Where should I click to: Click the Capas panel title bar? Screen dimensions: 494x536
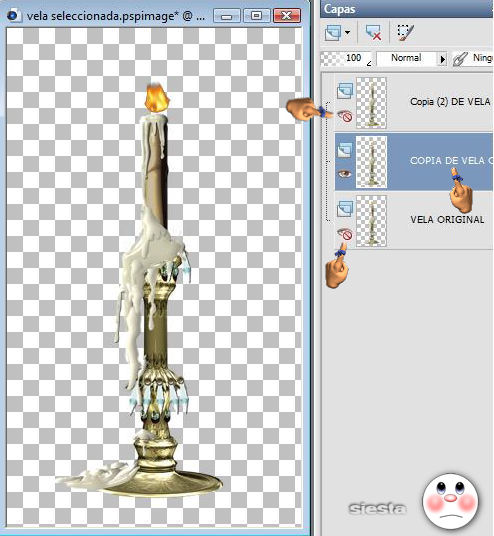406,9
